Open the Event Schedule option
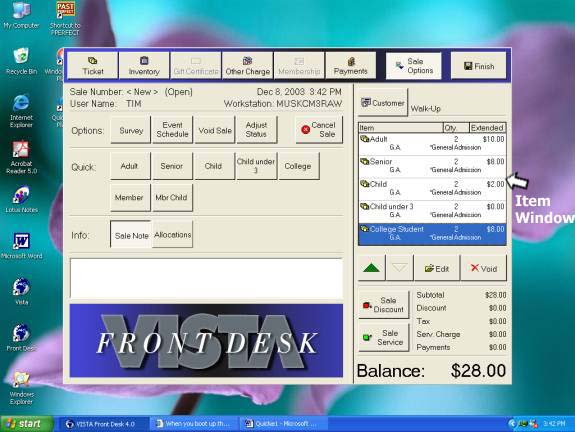This screenshot has width=575, height=432. click(x=172, y=129)
